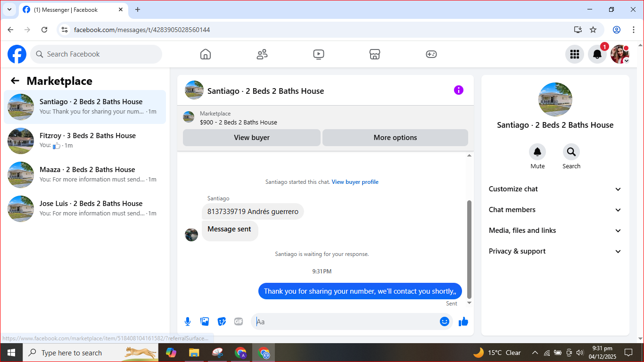Screen dimensions: 644x362
Task: Reload the page in browser
Action: click(x=44, y=30)
